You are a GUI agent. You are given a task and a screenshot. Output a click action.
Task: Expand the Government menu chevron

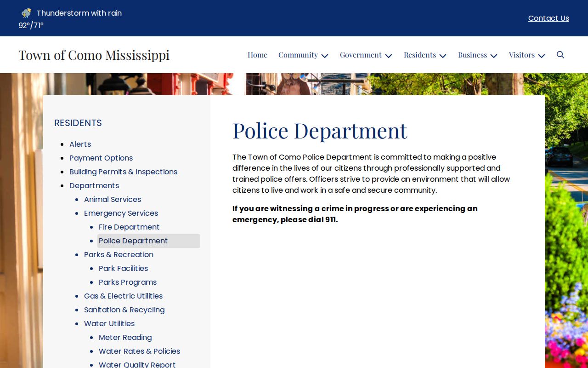point(389,56)
